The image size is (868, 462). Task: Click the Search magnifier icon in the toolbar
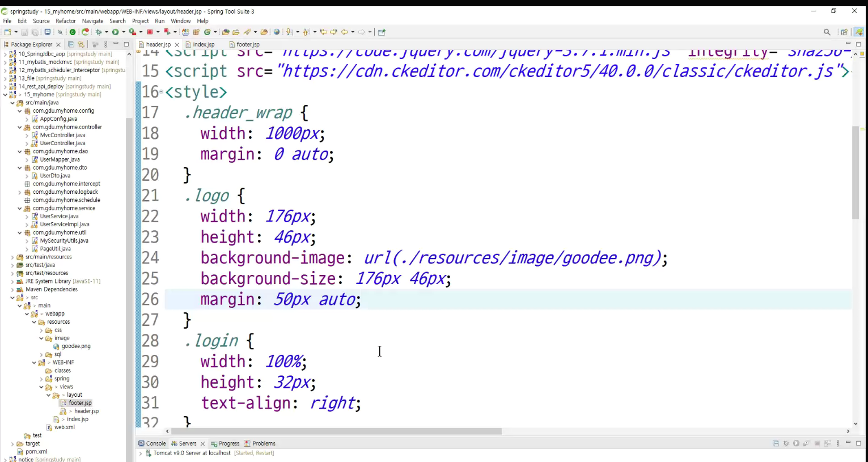827,32
